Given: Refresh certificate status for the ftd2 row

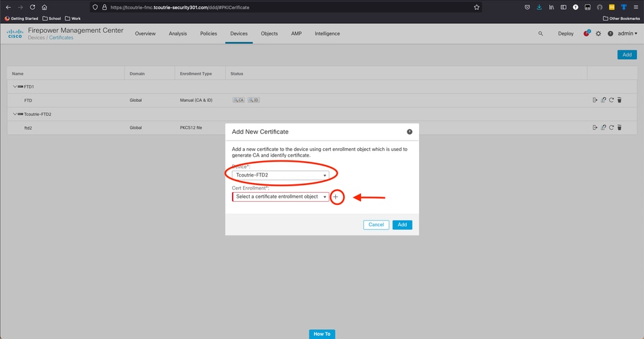Looking at the screenshot, I should 611,128.
